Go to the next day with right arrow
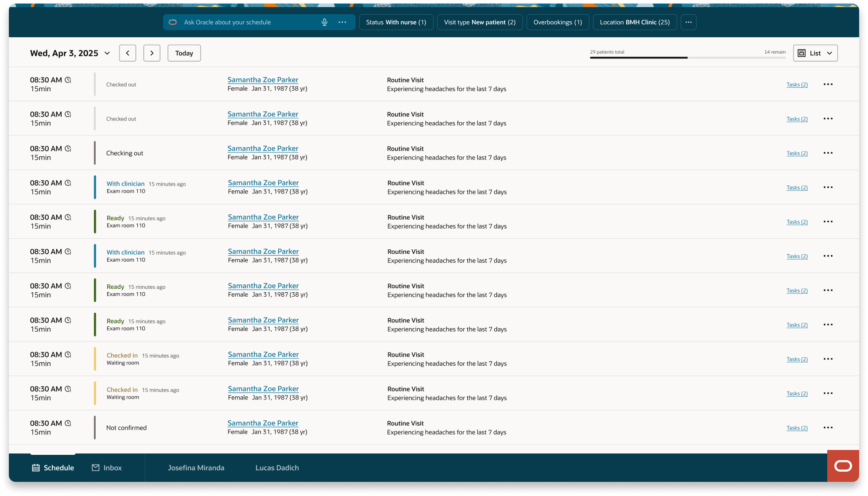The width and height of the screenshot is (868, 496). pyautogui.click(x=152, y=53)
